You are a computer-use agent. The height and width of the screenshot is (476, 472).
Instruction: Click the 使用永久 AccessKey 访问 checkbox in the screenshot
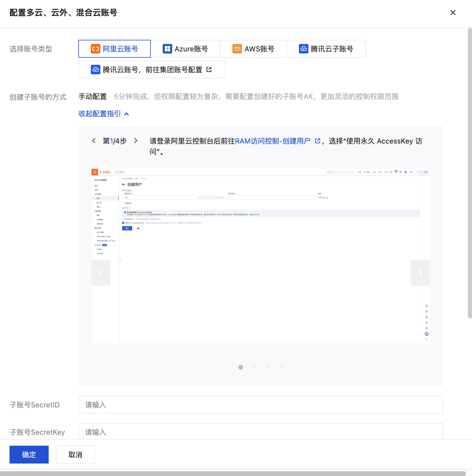[123, 223]
